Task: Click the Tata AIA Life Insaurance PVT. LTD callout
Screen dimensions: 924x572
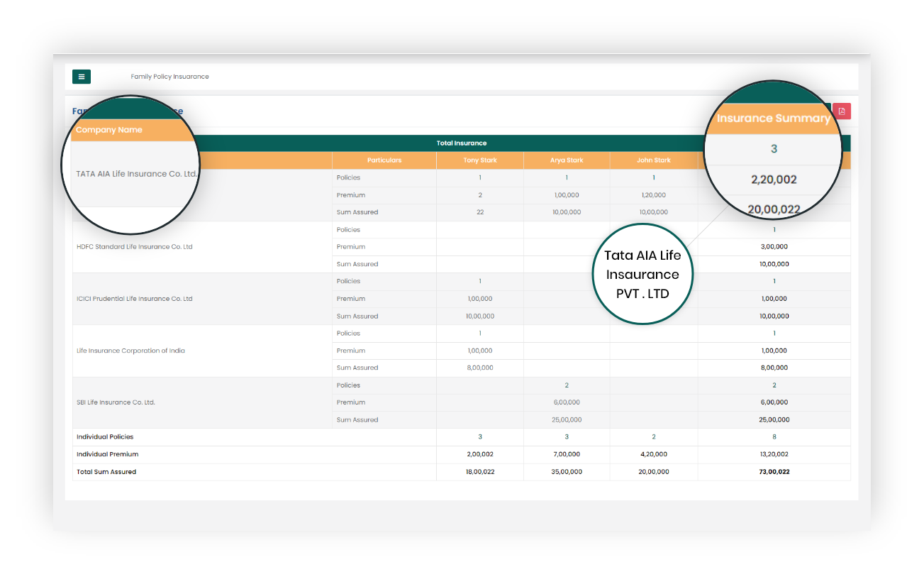Action: click(642, 275)
